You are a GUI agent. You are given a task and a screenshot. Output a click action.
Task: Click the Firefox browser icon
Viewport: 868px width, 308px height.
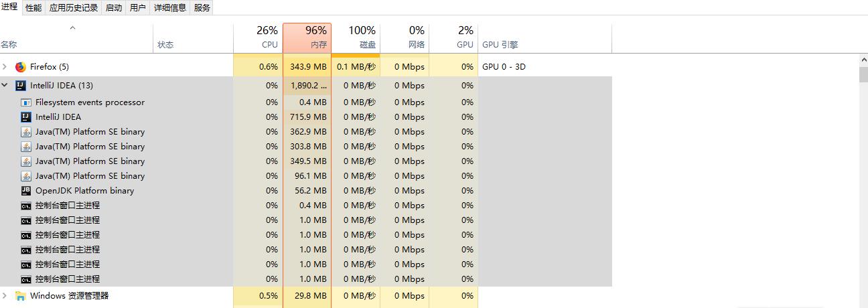tap(20, 67)
